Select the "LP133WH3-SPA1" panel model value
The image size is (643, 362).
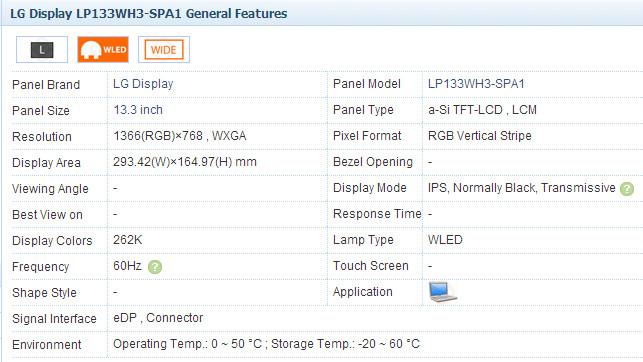pyautogui.click(x=476, y=84)
